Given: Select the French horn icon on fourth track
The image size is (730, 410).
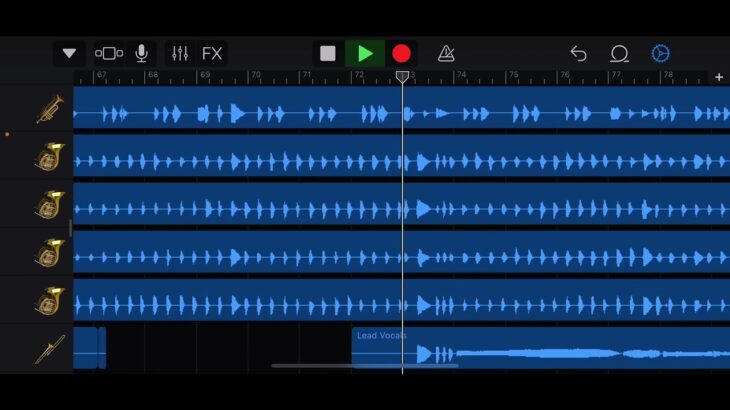Looking at the screenshot, I should 50,253.
